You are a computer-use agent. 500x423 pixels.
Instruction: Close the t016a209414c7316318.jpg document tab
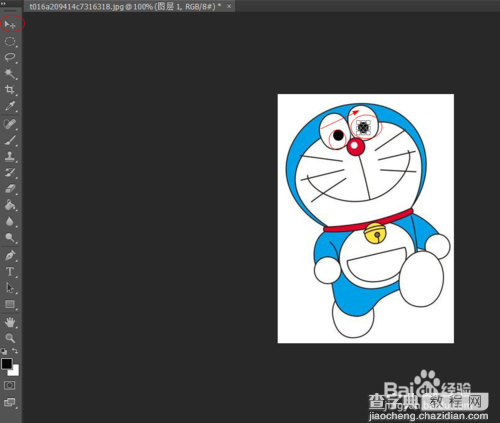(x=229, y=6)
